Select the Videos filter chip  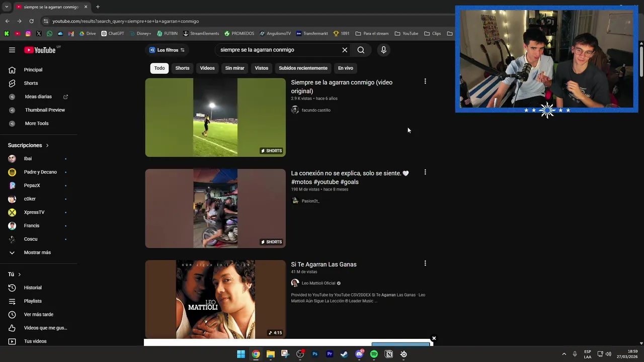coord(207,68)
